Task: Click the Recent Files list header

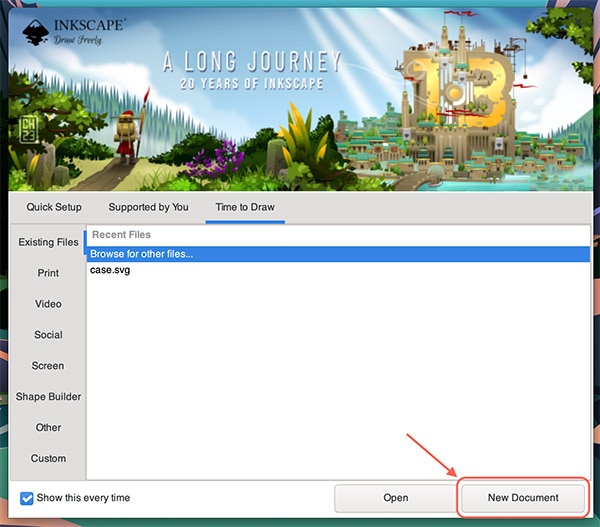Action: click(120, 236)
